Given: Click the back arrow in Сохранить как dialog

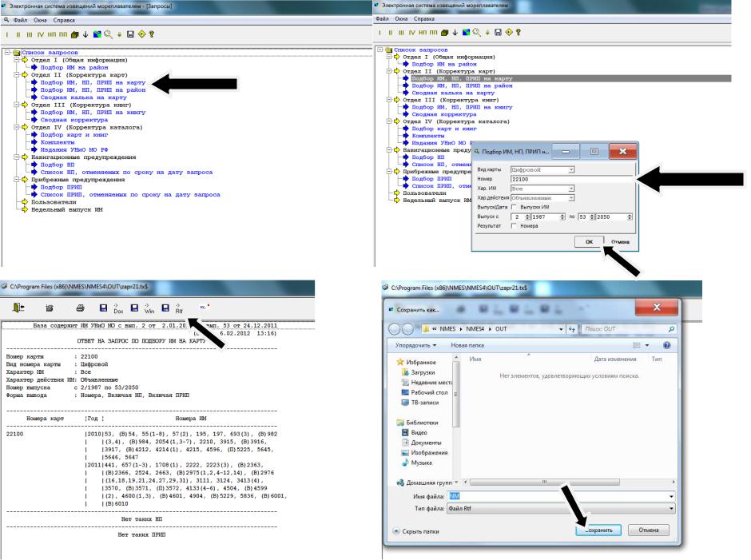Looking at the screenshot, I should click(x=394, y=329).
